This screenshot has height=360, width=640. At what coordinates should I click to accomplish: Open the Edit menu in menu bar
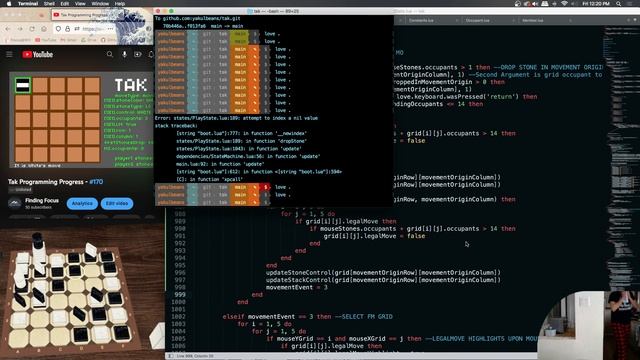[65, 4]
